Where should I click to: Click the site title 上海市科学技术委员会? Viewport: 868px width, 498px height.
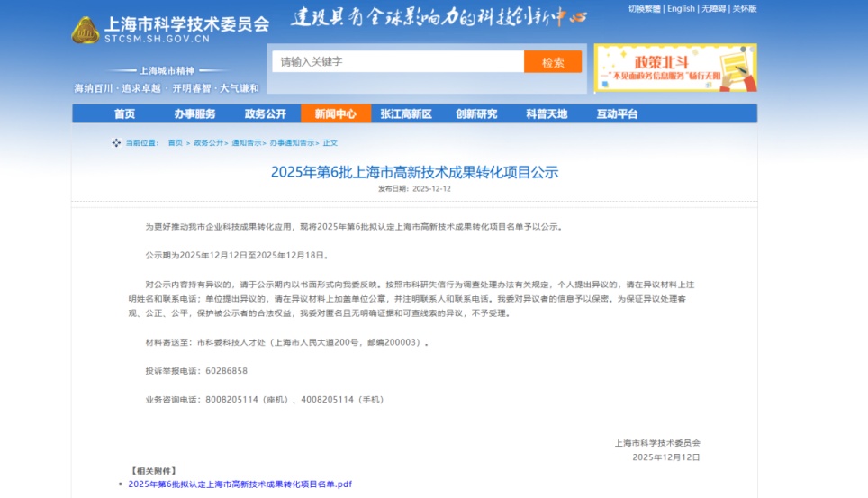(186, 23)
